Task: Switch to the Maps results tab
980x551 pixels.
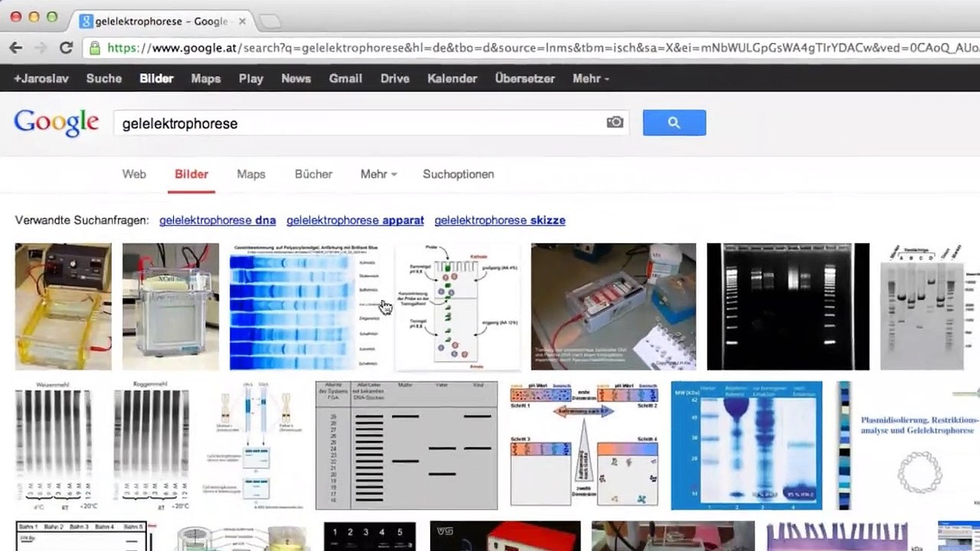Action: click(x=251, y=174)
